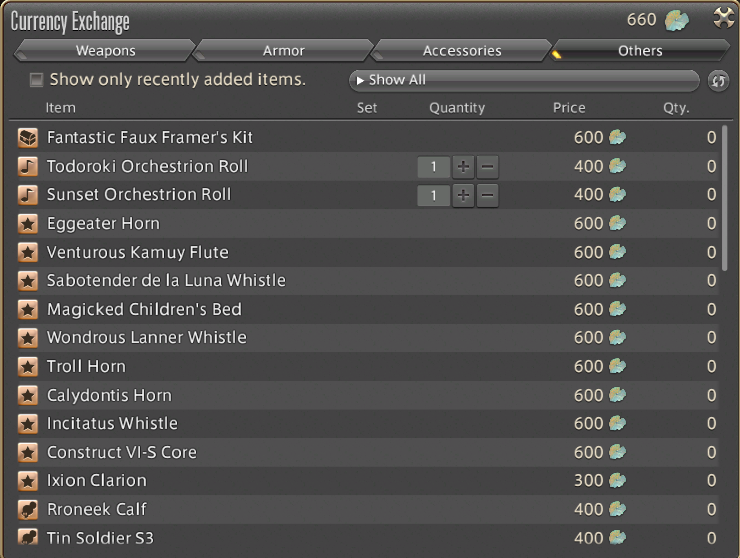The height and width of the screenshot is (558, 740).
Task: Pick the Tin Soldier S3 item
Action: 100,538
